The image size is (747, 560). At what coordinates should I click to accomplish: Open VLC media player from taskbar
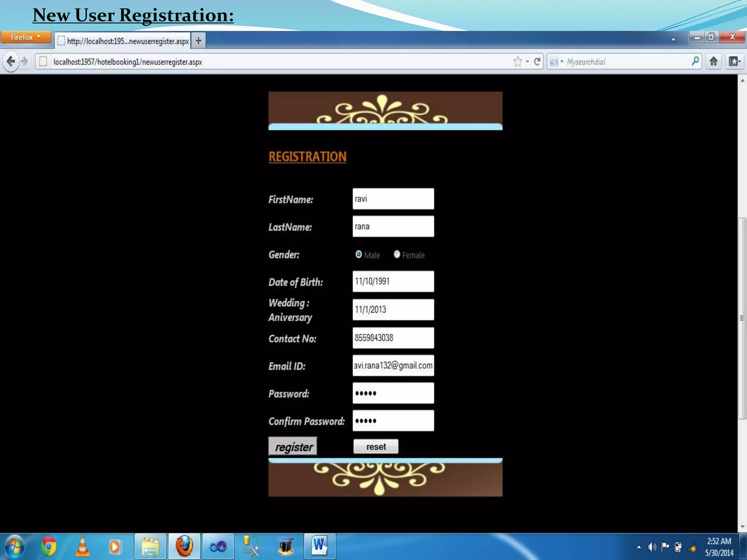coord(82,547)
